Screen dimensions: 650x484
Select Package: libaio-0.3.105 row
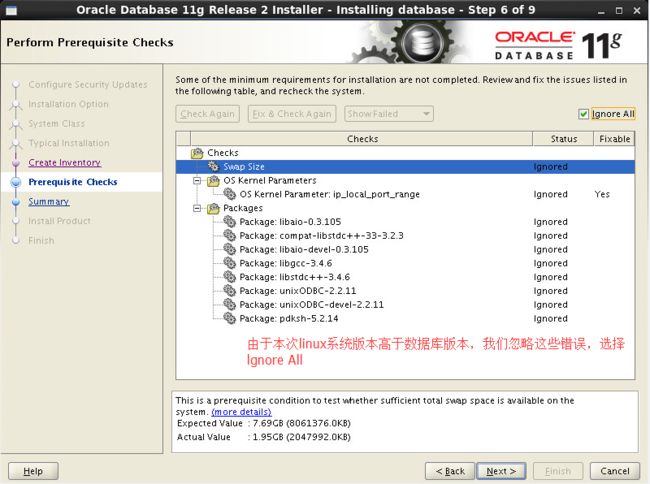tap(405, 222)
